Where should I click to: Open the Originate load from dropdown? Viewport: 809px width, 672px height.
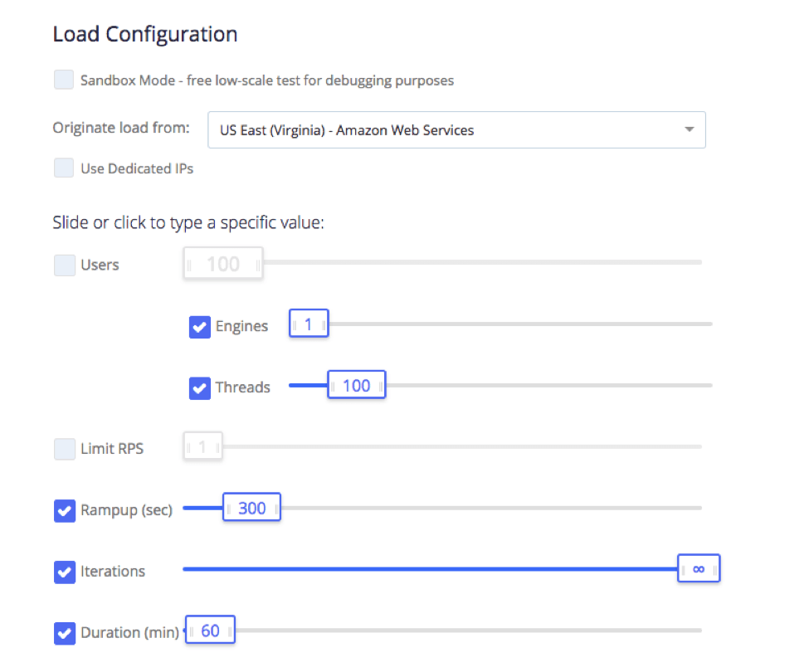[x=456, y=130]
